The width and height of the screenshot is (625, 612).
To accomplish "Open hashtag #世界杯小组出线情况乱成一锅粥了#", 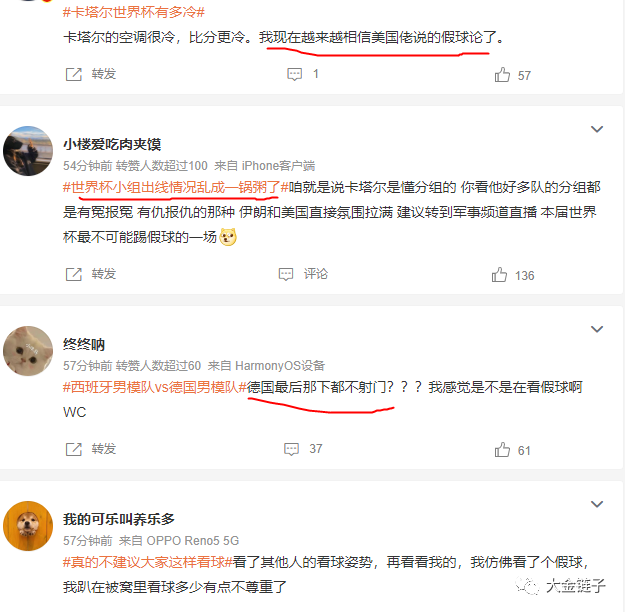I will coord(176,187).
